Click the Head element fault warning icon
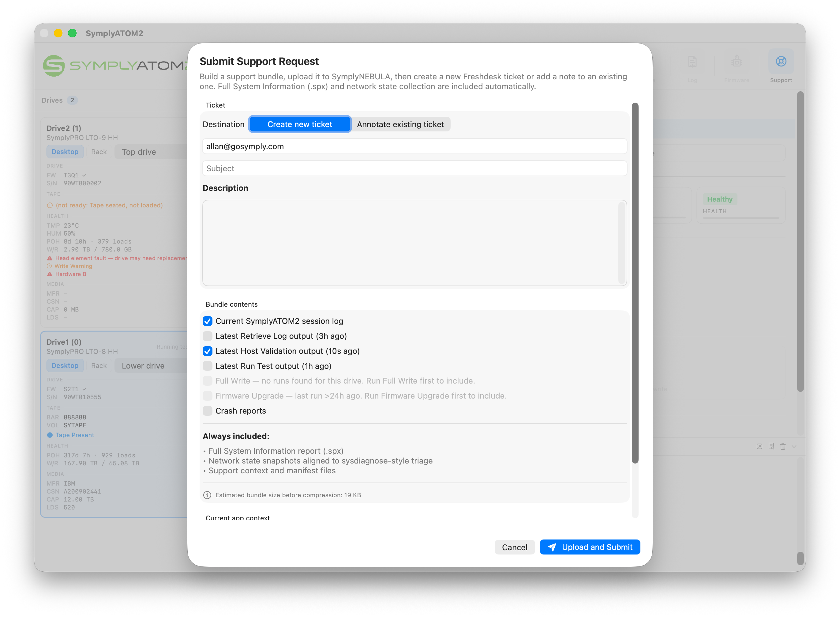Screen dimensions: 840x617 (50, 258)
